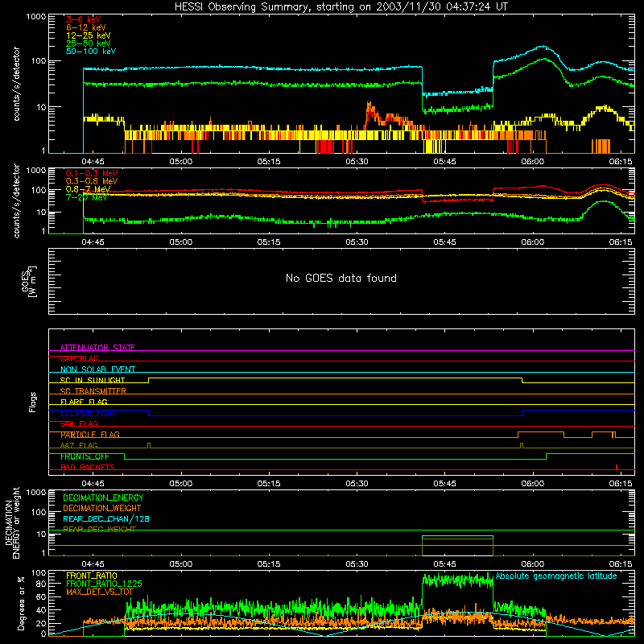Select the FLARE_FLAG label
Screen dimensions: 644x644
pos(84,402)
